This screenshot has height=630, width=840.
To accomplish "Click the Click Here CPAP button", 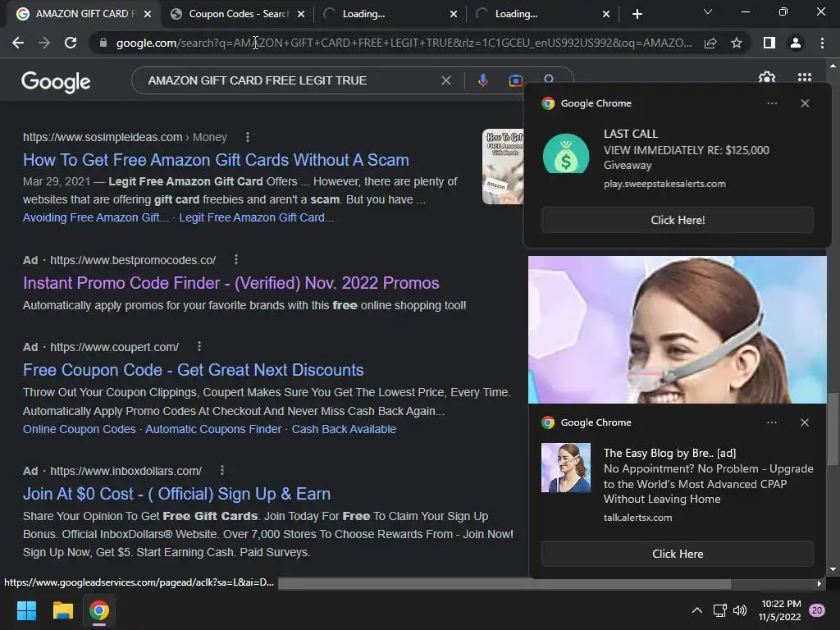I will 678,554.
